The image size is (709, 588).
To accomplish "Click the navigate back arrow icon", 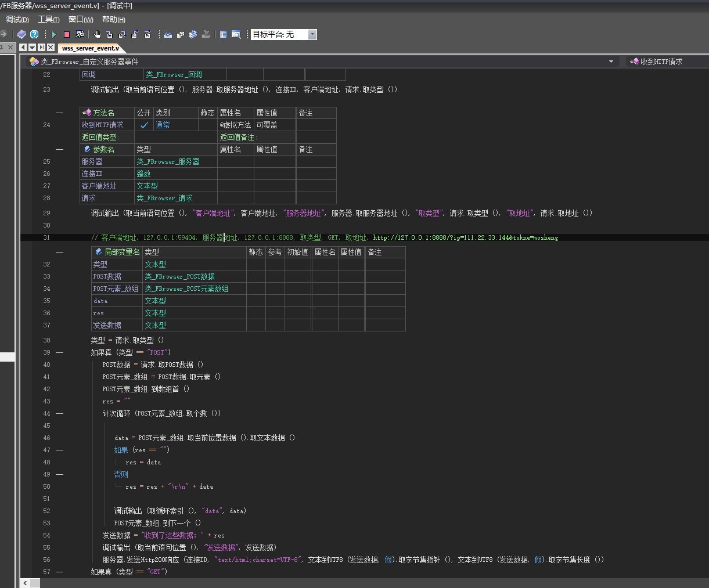I will pyautogui.click(x=3, y=34).
